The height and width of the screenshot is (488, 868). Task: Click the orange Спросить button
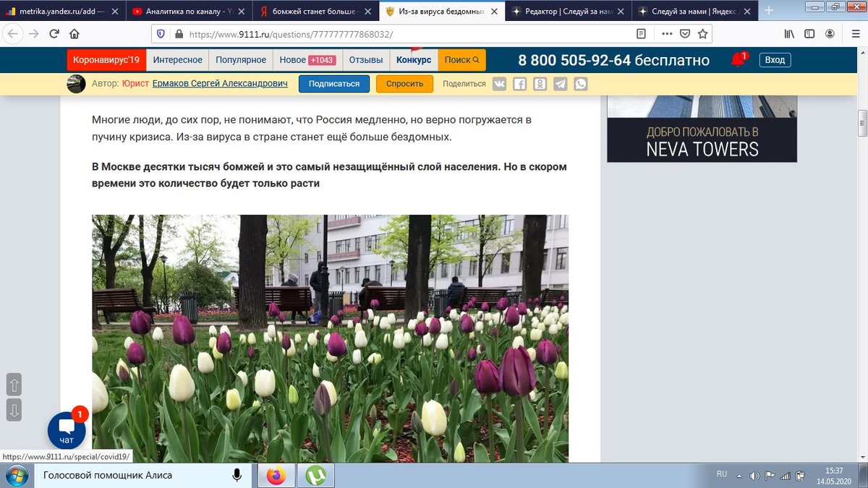coord(404,84)
